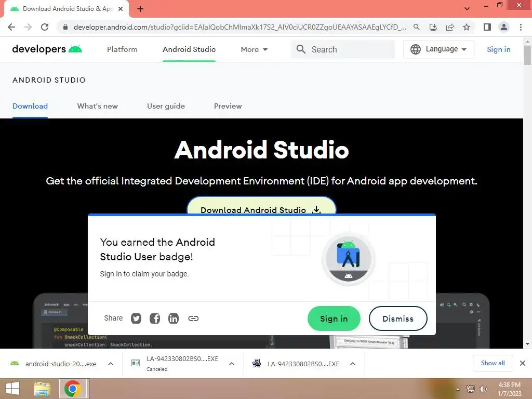Click Show all downloads
The width and height of the screenshot is (532, 399).
pyautogui.click(x=493, y=363)
